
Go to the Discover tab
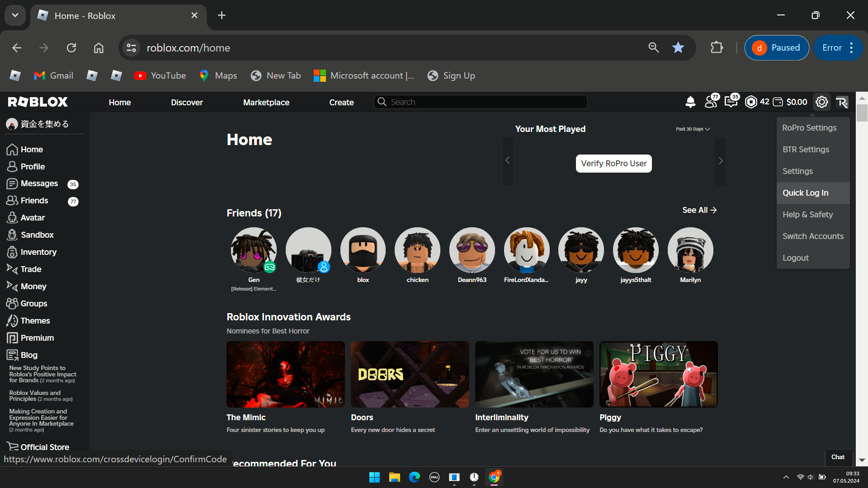[187, 103]
